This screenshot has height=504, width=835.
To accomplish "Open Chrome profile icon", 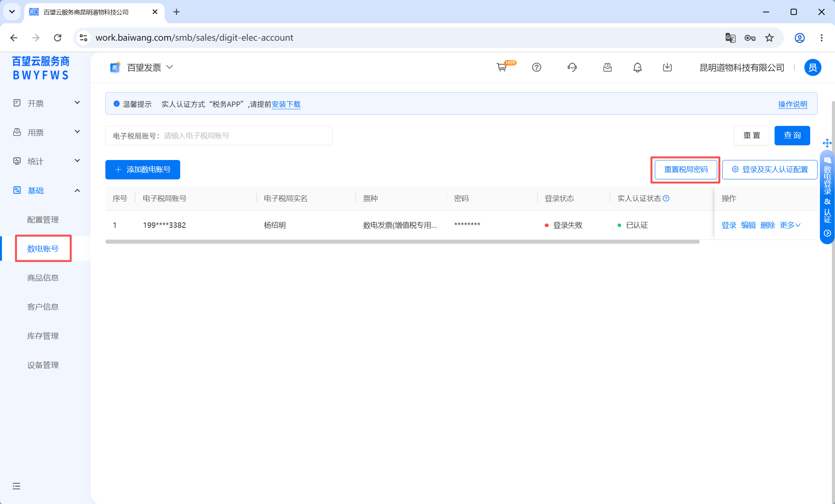I will [799, 38].
